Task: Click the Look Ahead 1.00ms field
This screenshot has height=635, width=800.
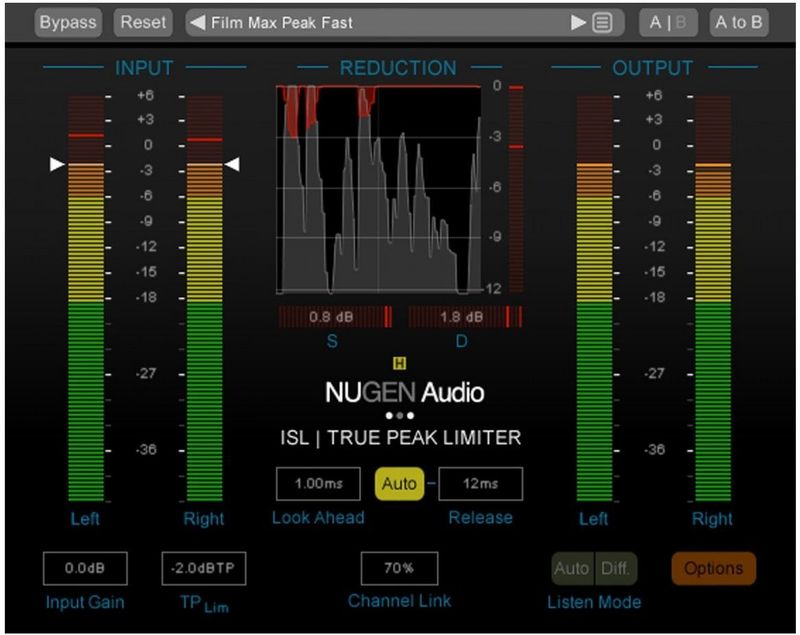Action: (x=318, y=484)
